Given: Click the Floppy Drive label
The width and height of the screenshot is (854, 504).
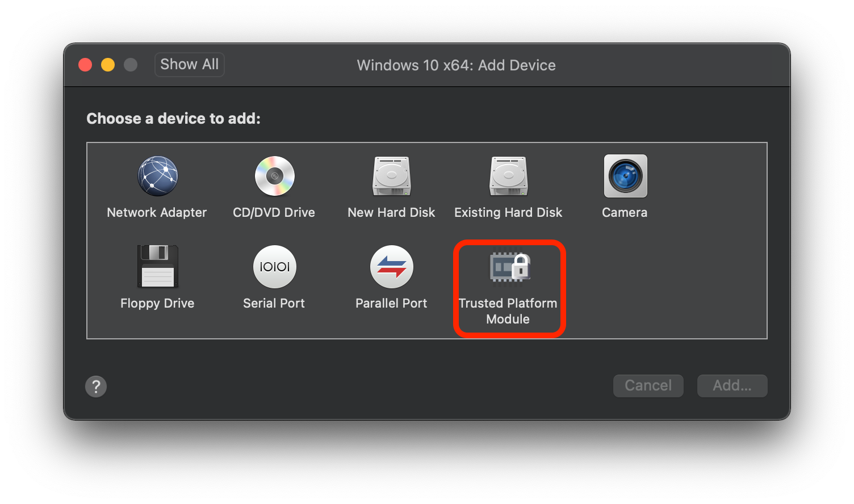Looking at the screenshot, I should point(157,303).
